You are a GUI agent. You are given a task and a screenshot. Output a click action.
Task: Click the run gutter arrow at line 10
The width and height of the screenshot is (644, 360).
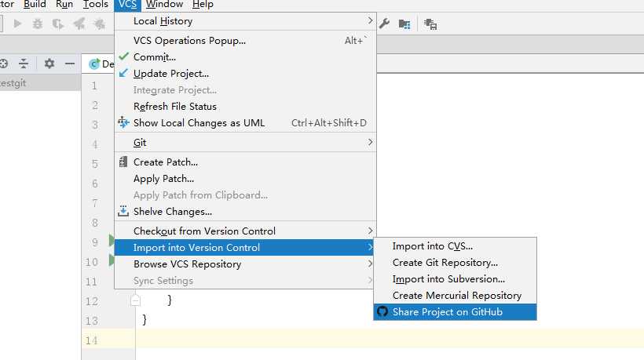point(112,260)
